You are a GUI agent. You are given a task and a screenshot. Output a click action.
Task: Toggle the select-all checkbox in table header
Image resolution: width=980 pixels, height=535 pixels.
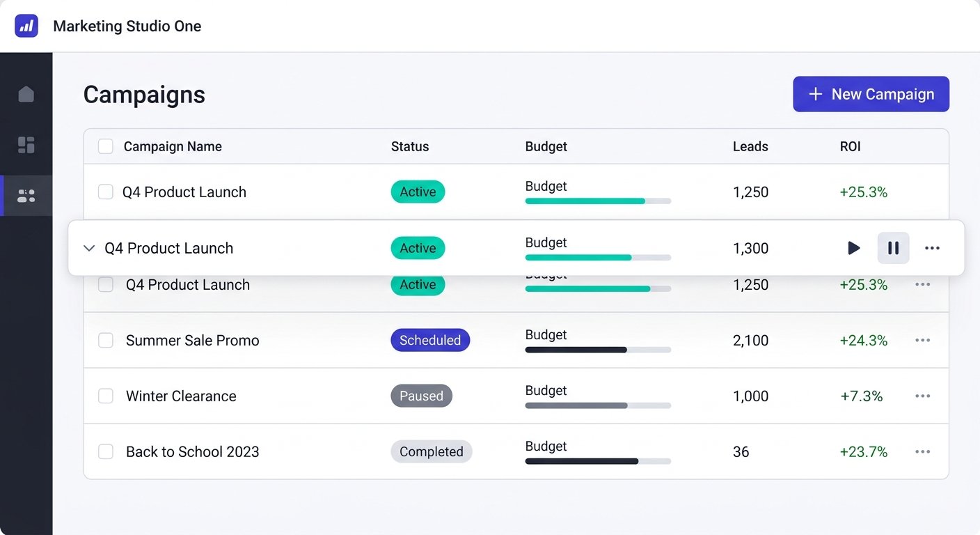click(x=106, y=146)
